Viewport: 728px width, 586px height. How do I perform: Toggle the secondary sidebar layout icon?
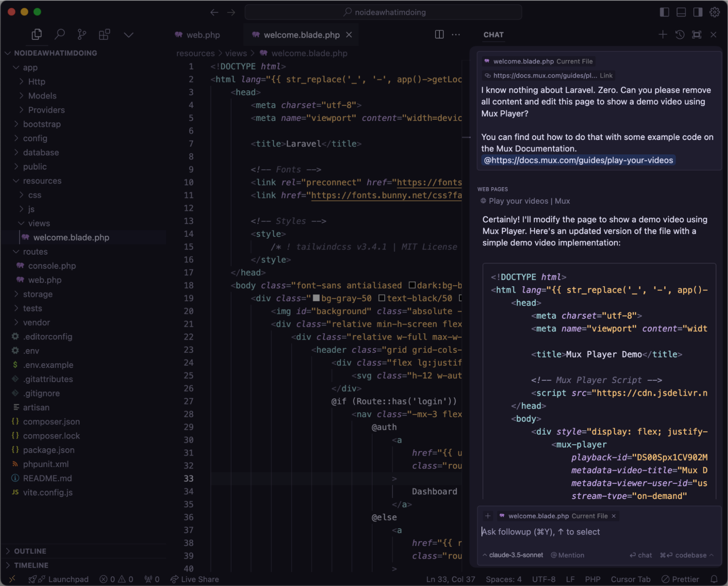click(698, 12)
